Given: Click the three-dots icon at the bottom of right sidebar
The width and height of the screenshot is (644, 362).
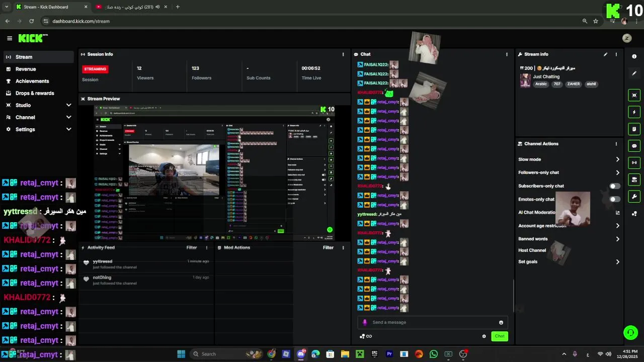Looking at the screenshot, I should [634, 214].
